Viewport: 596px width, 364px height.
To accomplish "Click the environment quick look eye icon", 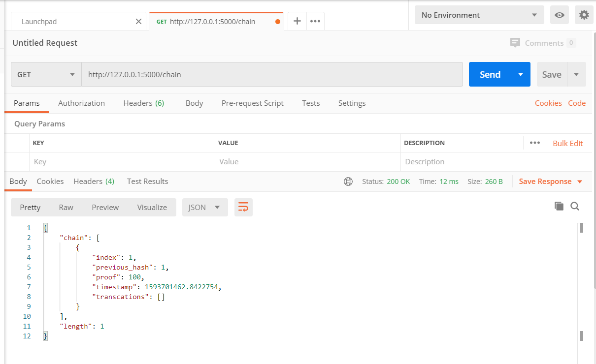I will pos(559,15).
